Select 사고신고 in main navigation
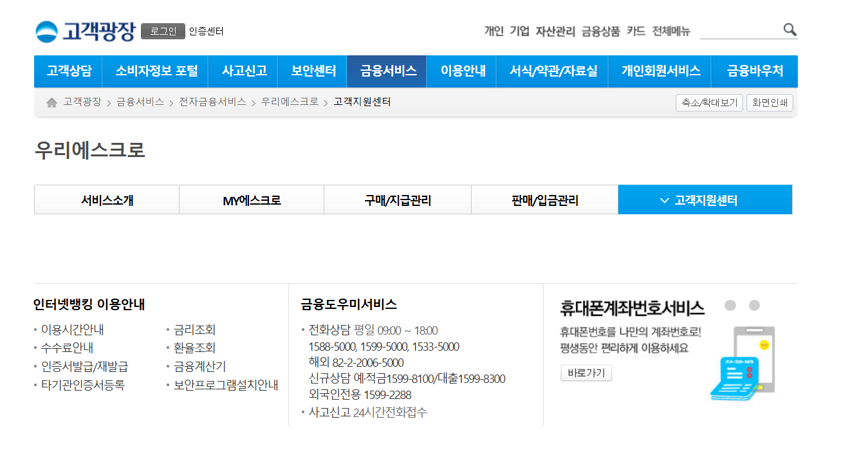This screenshot has height=473, width=868. (244, 71)
